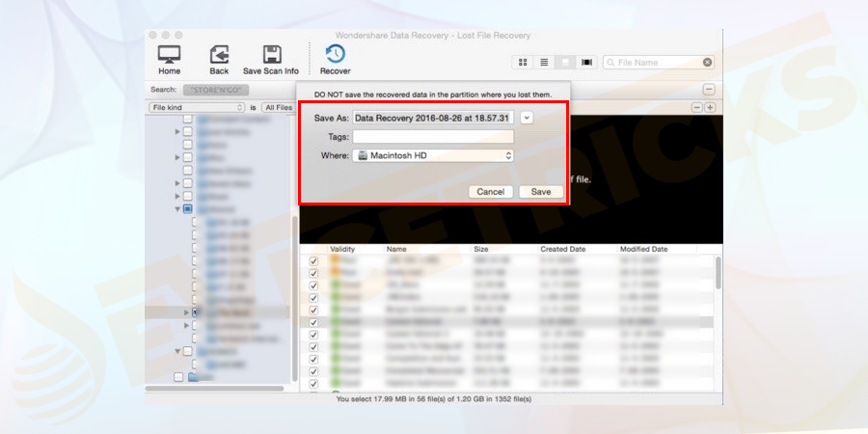
Task: Switch to list view
Action: click(x=544, y=63)
